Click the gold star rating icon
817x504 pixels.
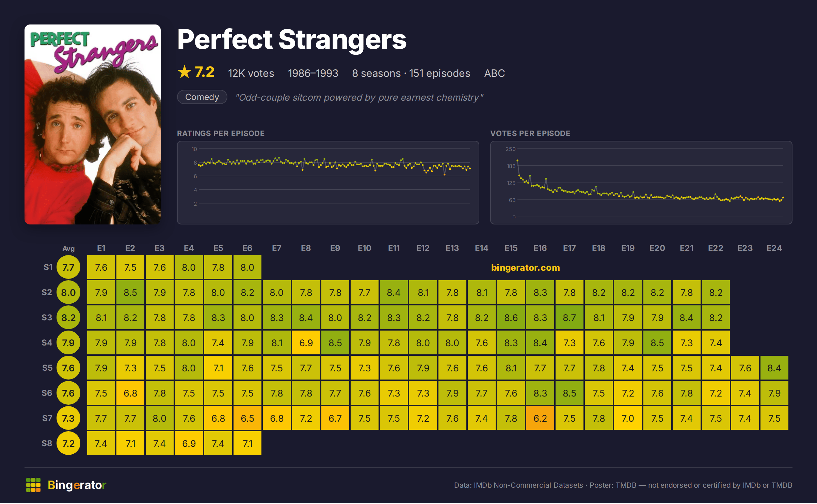185,72
